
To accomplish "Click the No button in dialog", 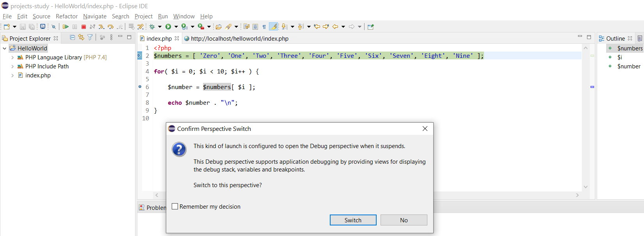I will click(404, 220).
